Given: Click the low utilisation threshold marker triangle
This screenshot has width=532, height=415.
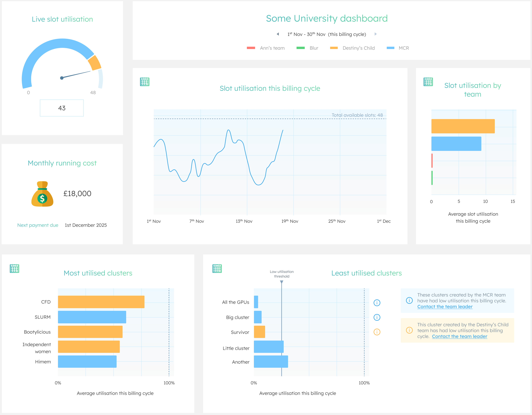Looking at the screenshot, I should click(282, 282).
